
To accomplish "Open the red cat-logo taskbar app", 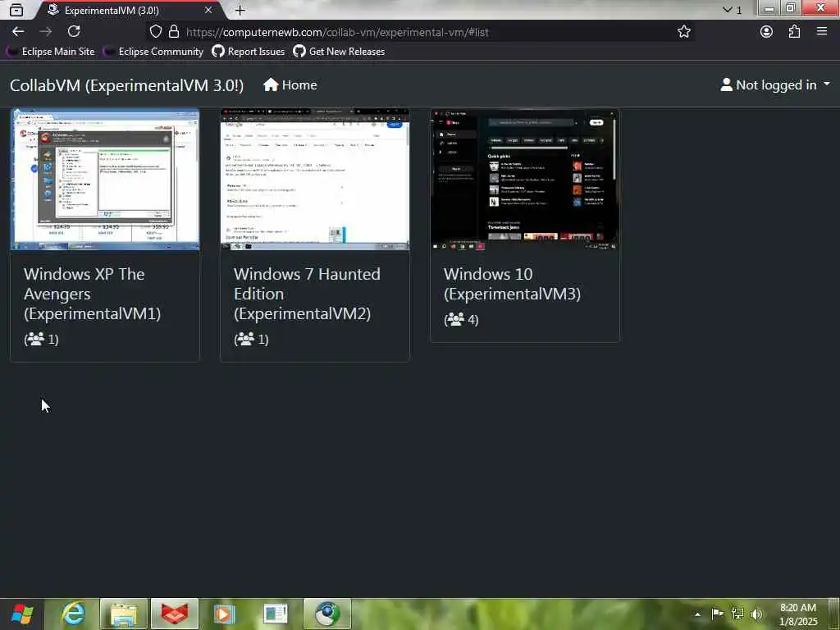I will (175, 614).
